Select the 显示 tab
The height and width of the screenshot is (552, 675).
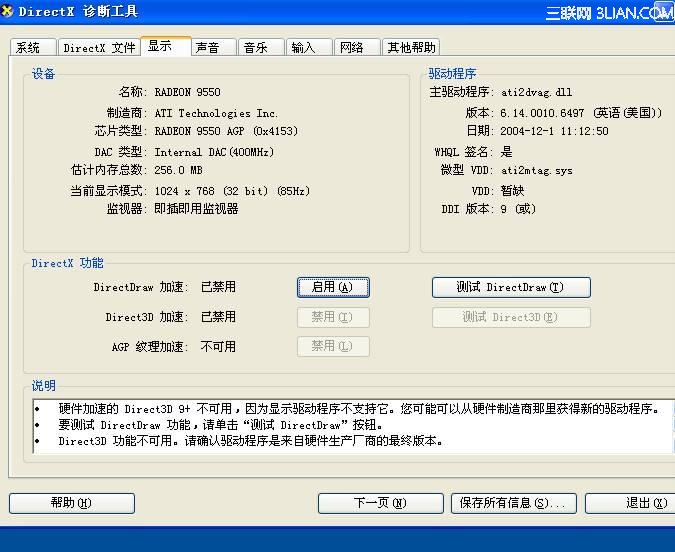(x=166, y=46)
